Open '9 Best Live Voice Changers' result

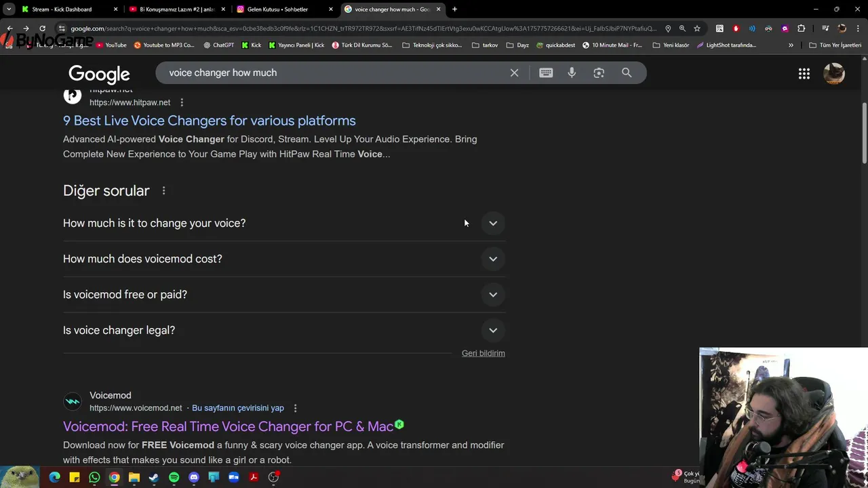tap(209, 121)
